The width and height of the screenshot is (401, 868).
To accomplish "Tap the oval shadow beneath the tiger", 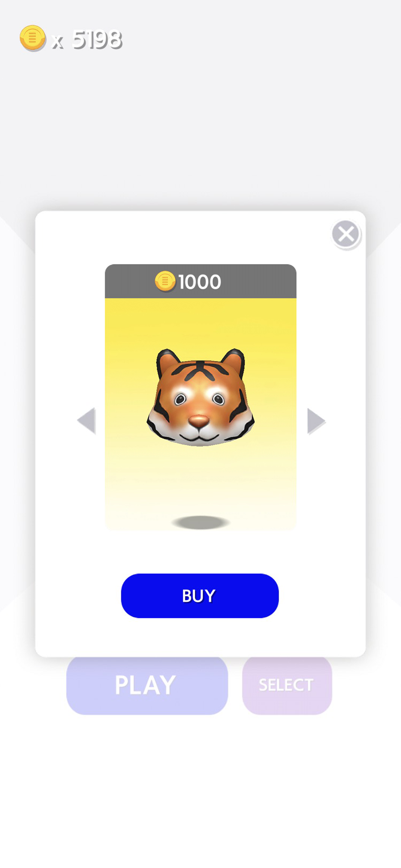I will coord(200,522).
